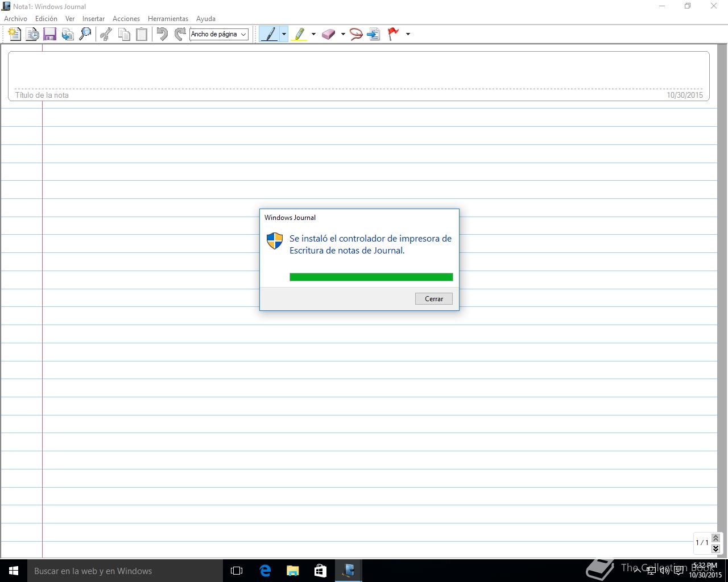Image resolution: width=728 pixels, height=582 pixels.
Task: Click the recent notes clock icon
Action: [32, 34]
